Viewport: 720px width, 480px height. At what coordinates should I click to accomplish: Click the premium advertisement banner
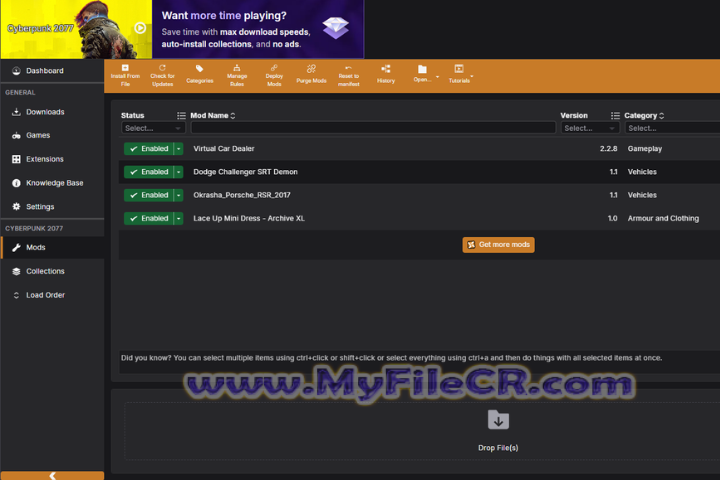(258, 29)
